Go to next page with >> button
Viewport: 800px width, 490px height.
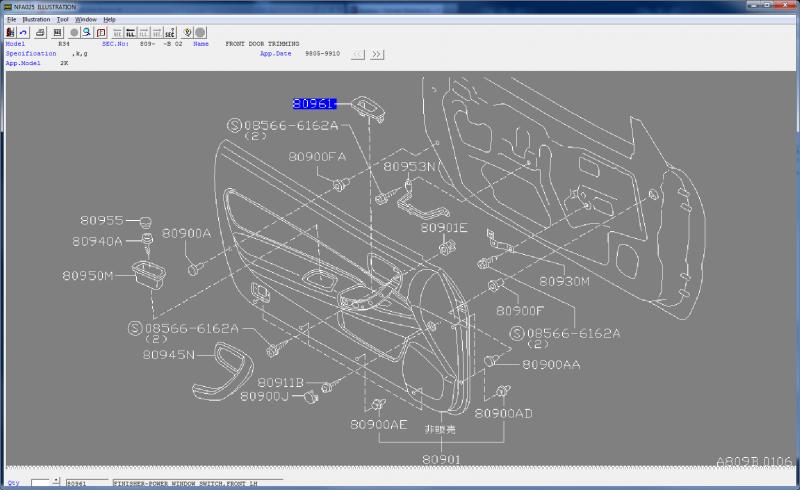pyautogui.click(x=377, y=54)
